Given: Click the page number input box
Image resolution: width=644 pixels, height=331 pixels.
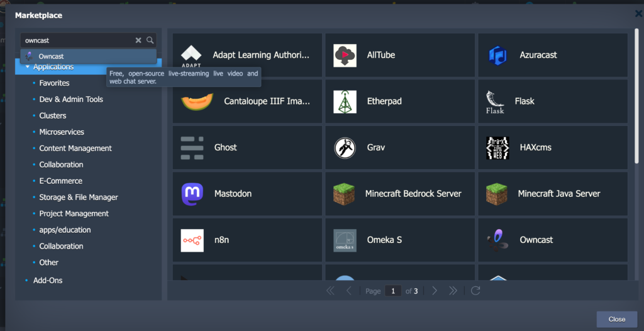Looking at the screenshot, I should tap(393, 291).
